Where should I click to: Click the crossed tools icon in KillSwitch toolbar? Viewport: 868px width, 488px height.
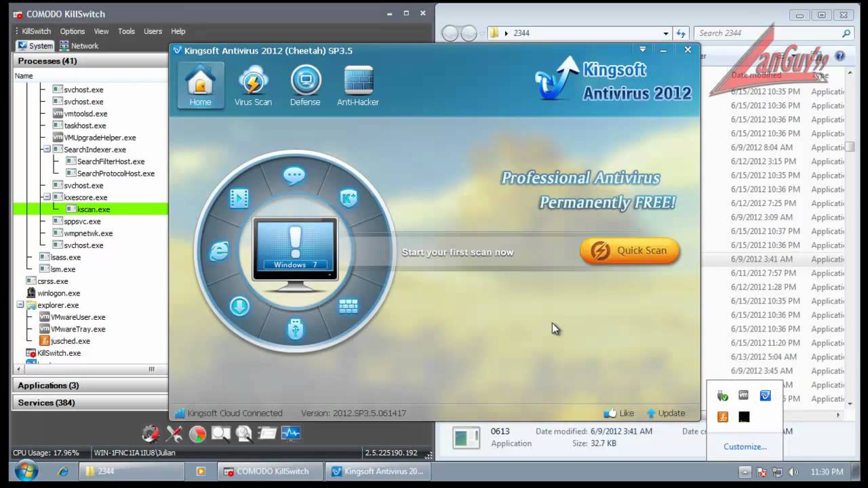point(174,433)
